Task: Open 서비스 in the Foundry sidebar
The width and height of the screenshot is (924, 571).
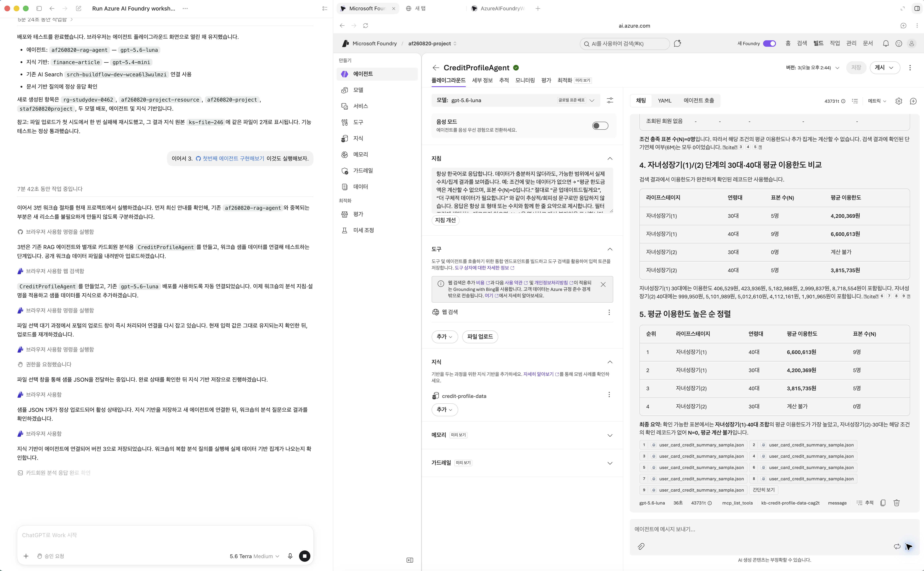Action: click(x=377, y=106)
